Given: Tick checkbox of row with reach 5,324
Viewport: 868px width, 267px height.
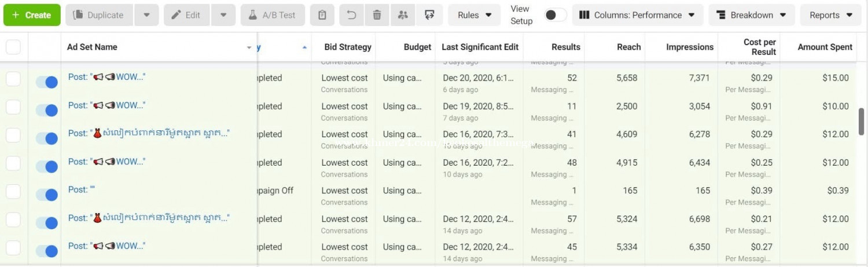Looking at the screenshot, I should tap(13, 220).
